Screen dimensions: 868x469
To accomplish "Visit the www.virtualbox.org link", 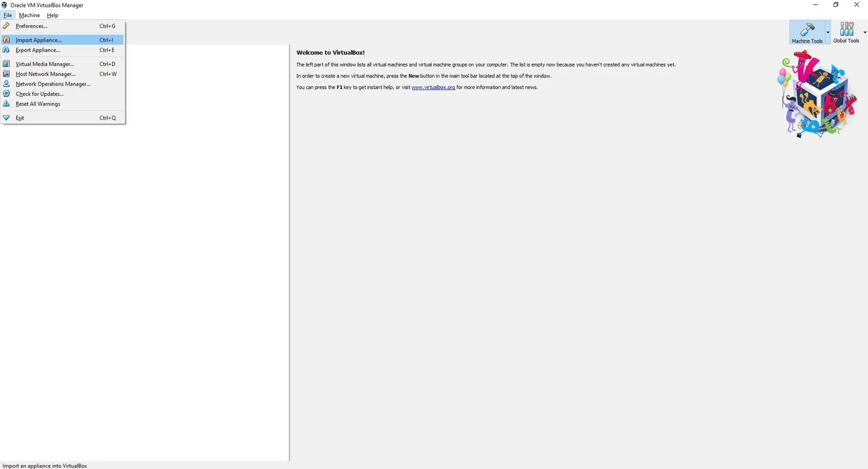I will click(x=433, y=88).
